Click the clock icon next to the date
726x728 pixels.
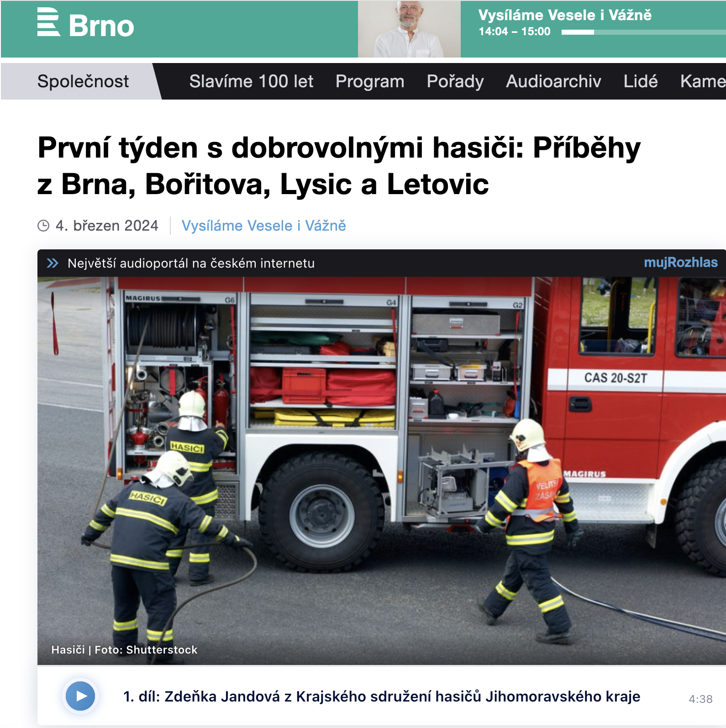coord(43,226)
